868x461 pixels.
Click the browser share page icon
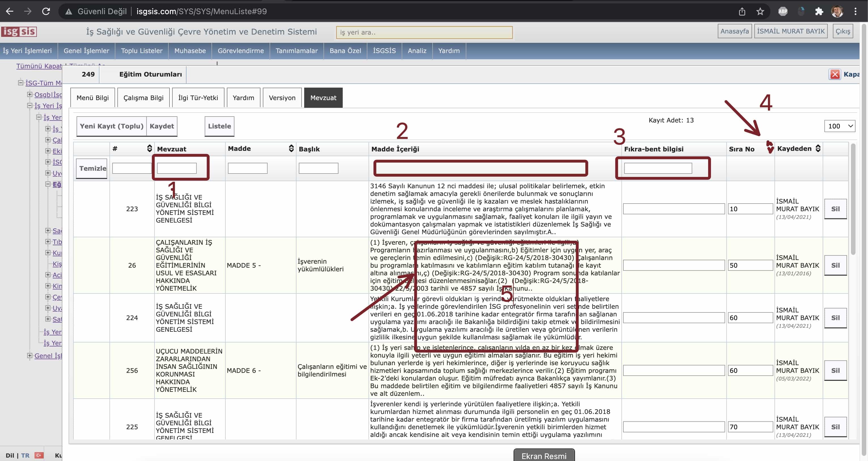(x=742, y=11)
